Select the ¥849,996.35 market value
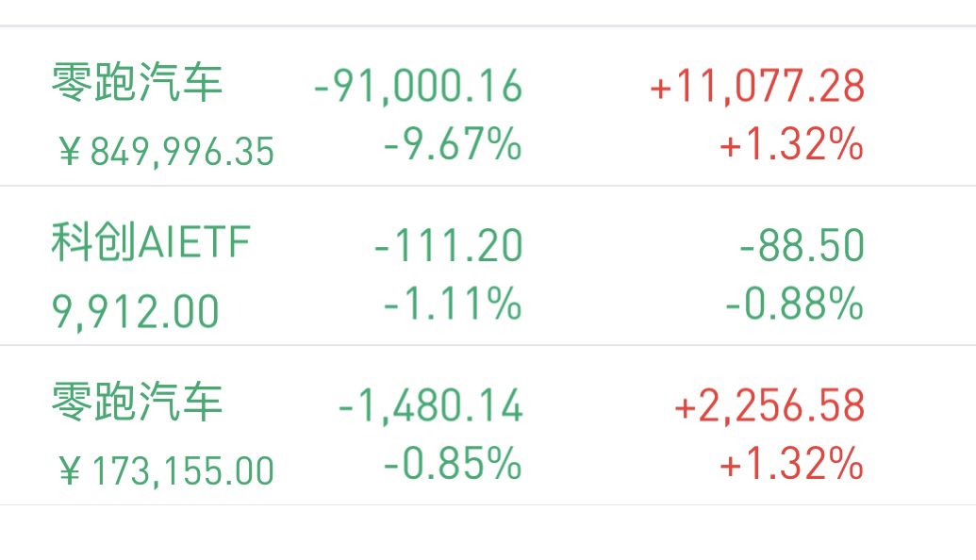Screen dimensions: 976x560 click(166, 152)
